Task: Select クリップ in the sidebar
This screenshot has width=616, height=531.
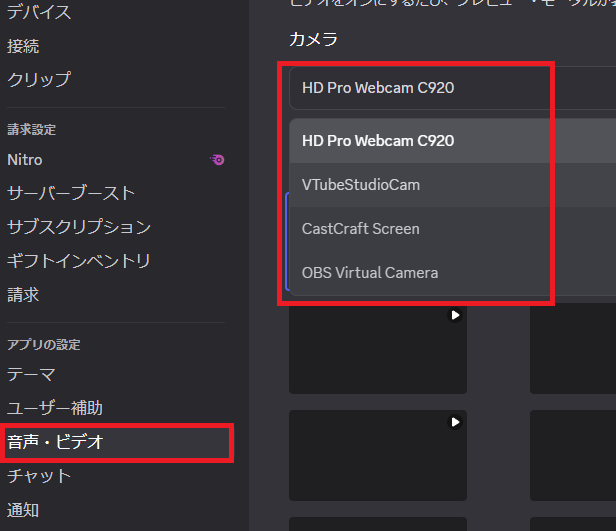Action: [x=39, y=79]
